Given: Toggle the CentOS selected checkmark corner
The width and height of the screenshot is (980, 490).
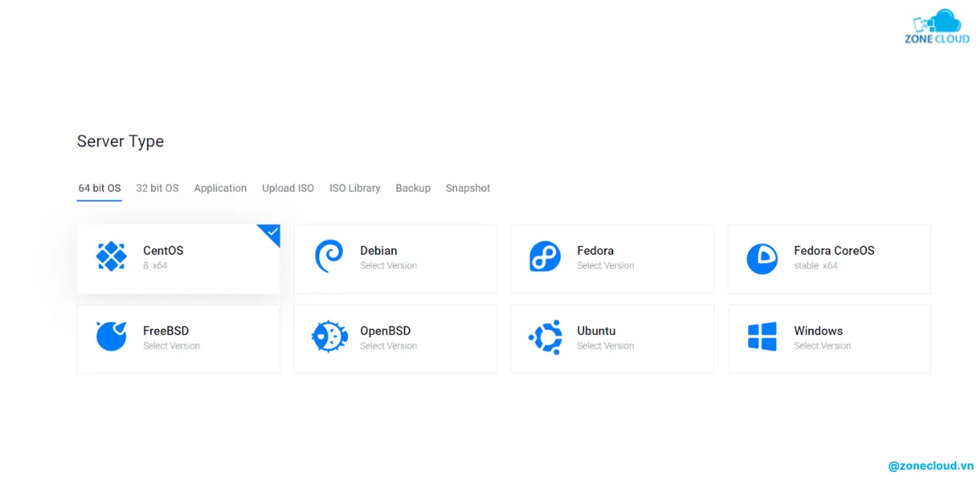Looking at the screenshot, I should click(x=271, y=234).
